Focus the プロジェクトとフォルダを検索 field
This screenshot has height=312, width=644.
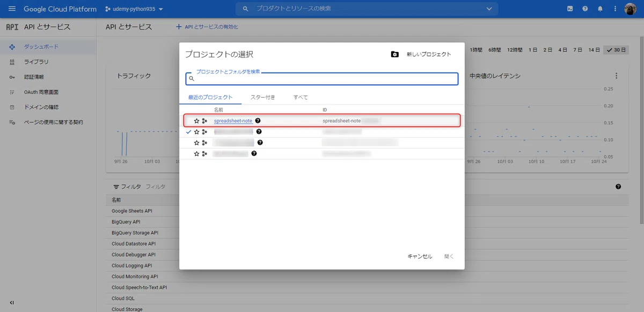point(322,79)
